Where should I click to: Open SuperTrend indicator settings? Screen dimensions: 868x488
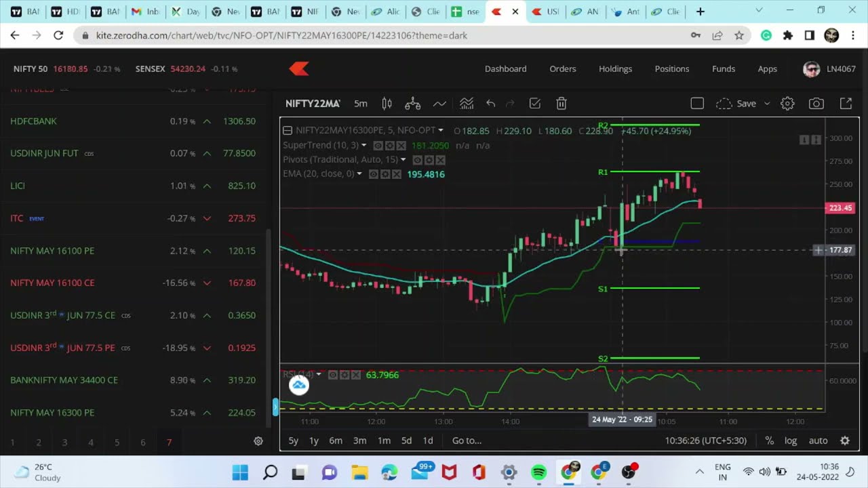(x=390, y=146)
